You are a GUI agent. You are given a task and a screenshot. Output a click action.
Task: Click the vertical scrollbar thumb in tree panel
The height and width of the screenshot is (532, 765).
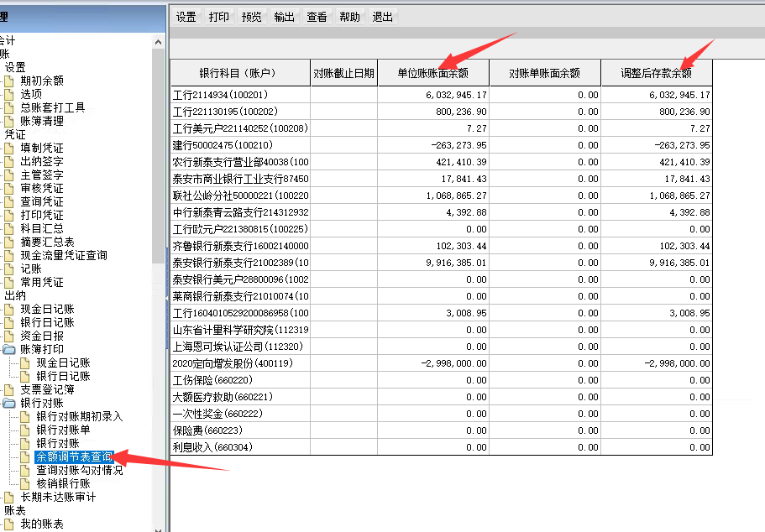pyautogui.click(x=158, y=156)
